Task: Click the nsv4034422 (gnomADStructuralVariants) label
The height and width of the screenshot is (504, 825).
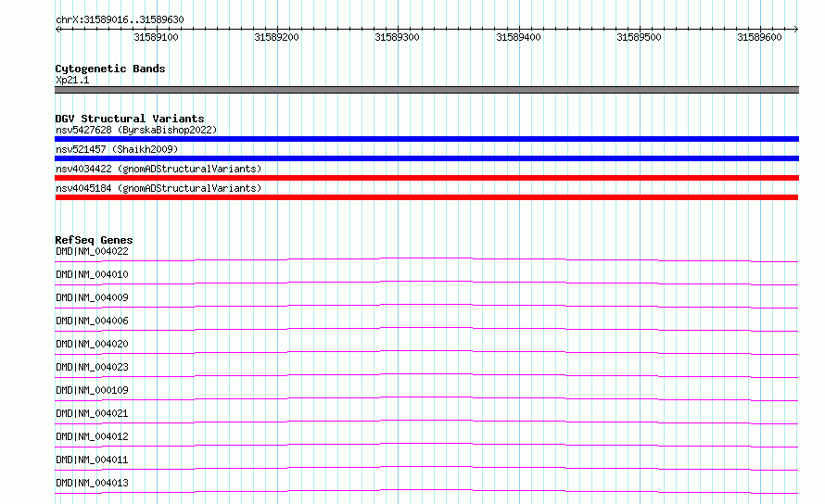Action: (x=159, y=169)
